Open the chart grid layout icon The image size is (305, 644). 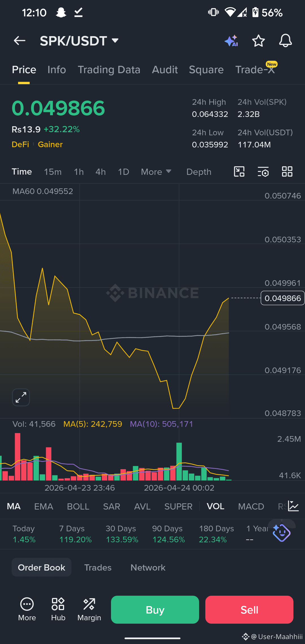pos(287,171)
